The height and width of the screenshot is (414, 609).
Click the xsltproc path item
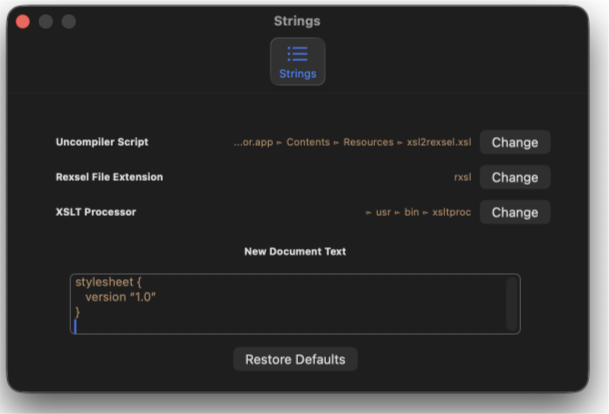point(451,212)
